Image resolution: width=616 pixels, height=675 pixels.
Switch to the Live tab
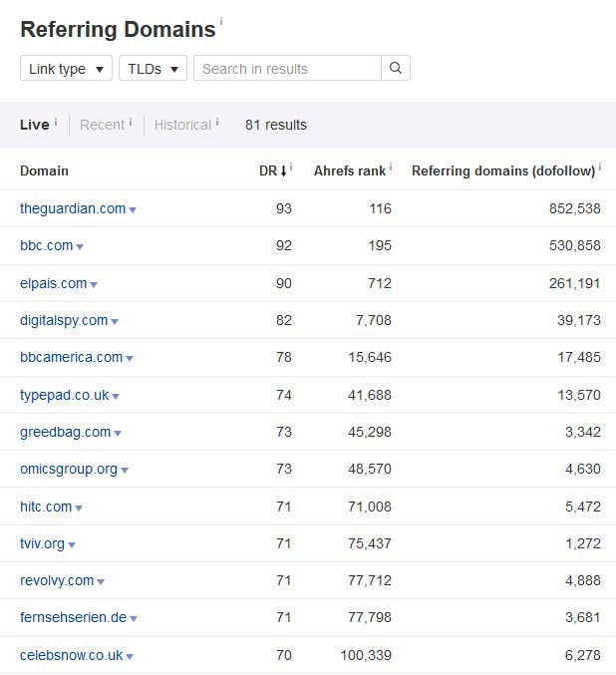pyautogui.click(x=35, y=125)
